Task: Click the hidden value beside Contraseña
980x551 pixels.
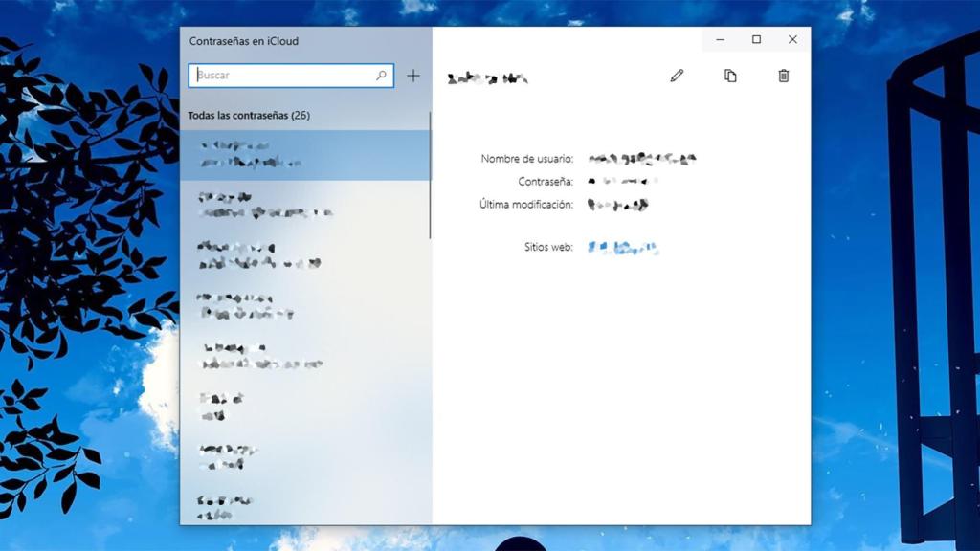Action: pyautogui.click(x=622, y=181)
